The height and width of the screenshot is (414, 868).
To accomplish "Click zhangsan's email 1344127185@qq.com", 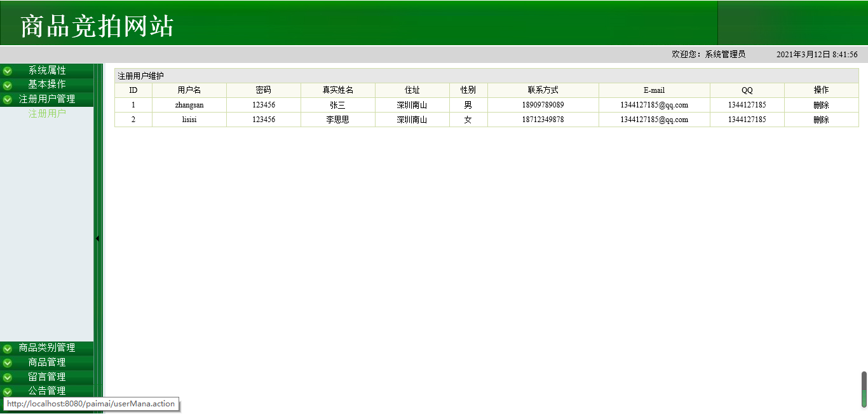I will click(x=654, y=105).
